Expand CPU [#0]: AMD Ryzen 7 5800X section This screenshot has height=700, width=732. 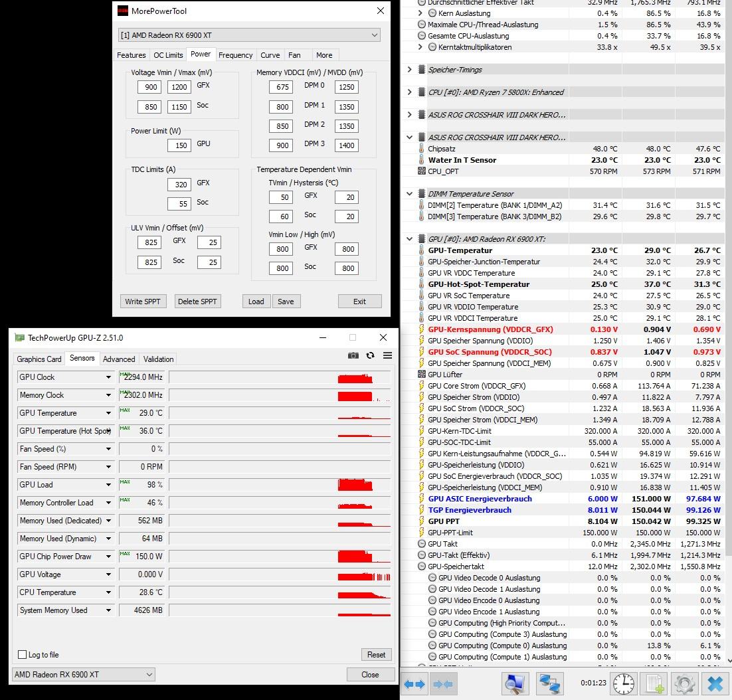coord(409,92)
